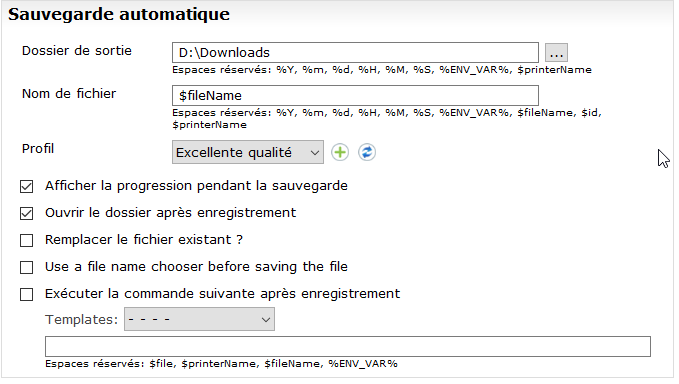Click the Nom de fichier label
The width and height of the screenshot is (679, 384).
(x=69, y=94)
